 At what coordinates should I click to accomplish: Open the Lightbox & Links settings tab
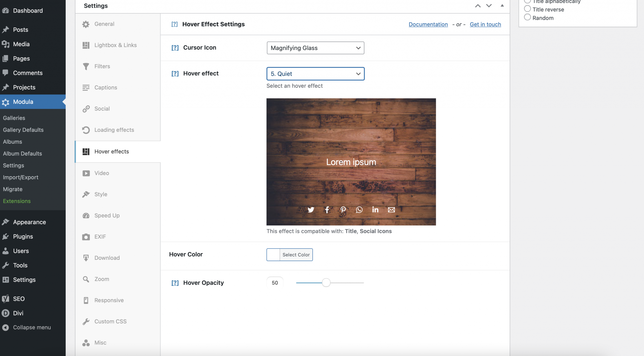click(x=115, y=45)
